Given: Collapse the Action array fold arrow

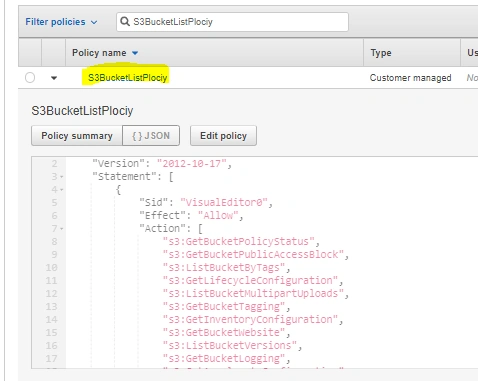Looking at the screenshot, I should coord(62,229).
